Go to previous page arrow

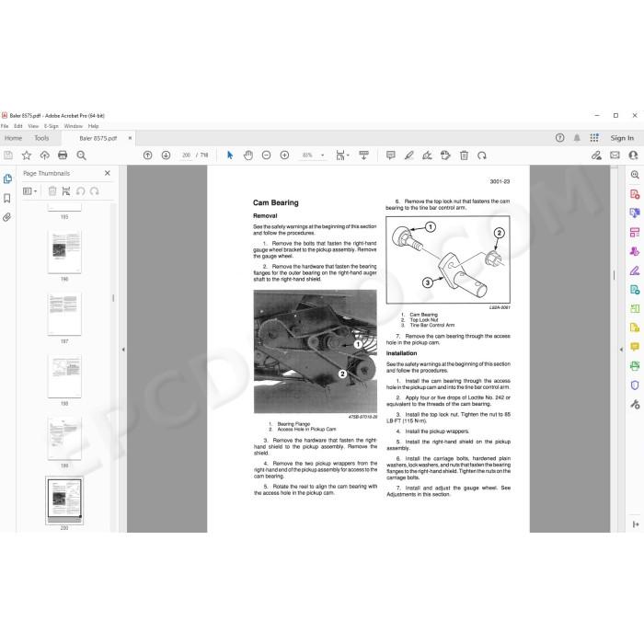(x=148, y=155)
